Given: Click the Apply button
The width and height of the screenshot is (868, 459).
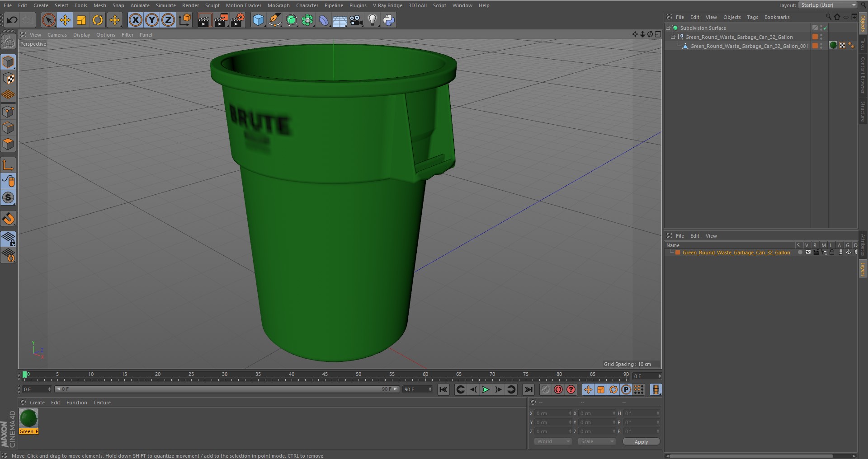Looking at the screenshot, I should pos(641,442).
